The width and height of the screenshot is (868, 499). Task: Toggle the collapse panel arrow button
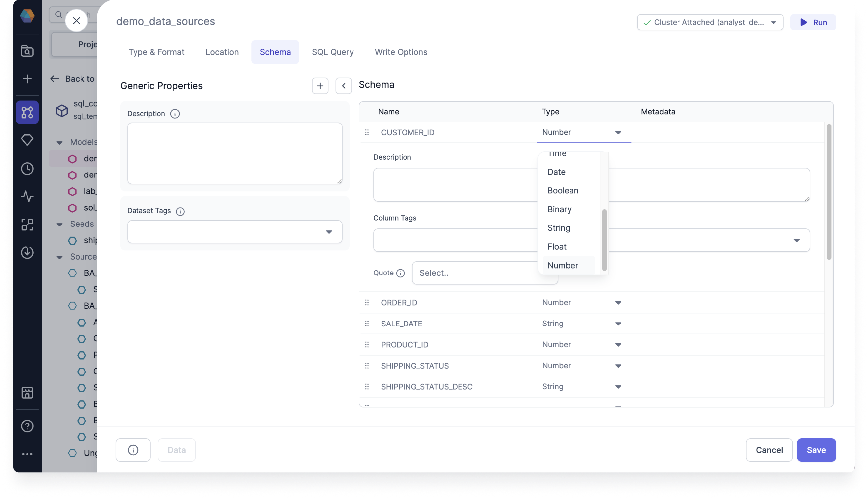(x=343, y=86)
